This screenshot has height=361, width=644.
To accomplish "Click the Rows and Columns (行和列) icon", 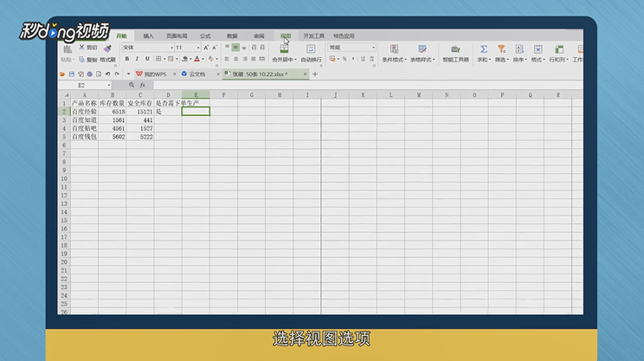I will [559, 49].
